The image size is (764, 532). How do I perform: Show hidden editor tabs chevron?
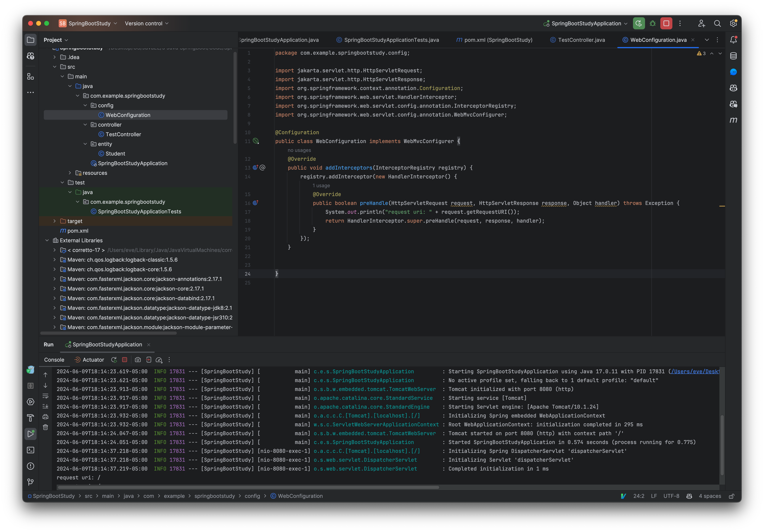point(707,40)
